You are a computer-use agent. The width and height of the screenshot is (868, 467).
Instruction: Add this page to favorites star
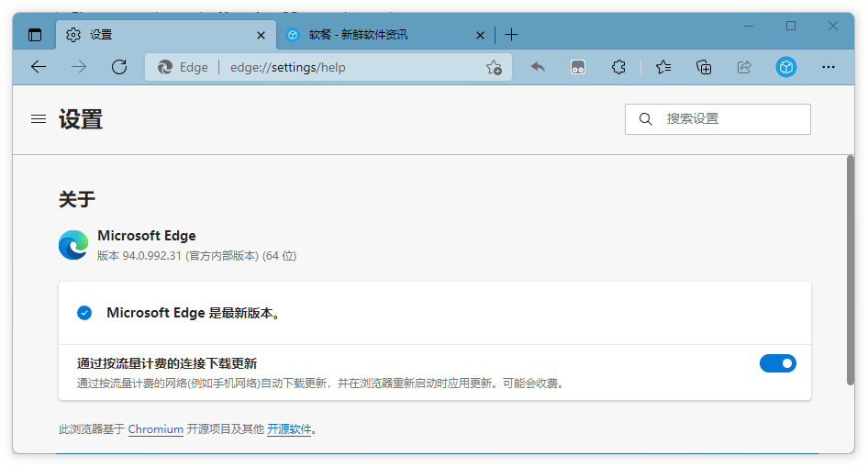click(494, 68)
